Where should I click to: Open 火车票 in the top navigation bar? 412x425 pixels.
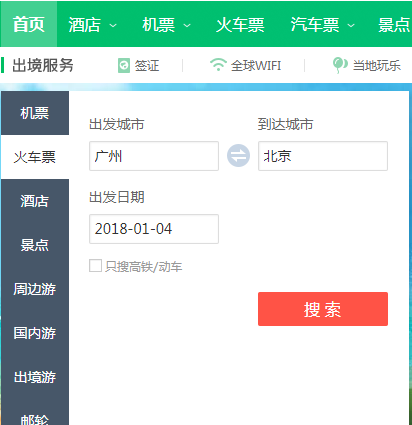click(240, 25)
